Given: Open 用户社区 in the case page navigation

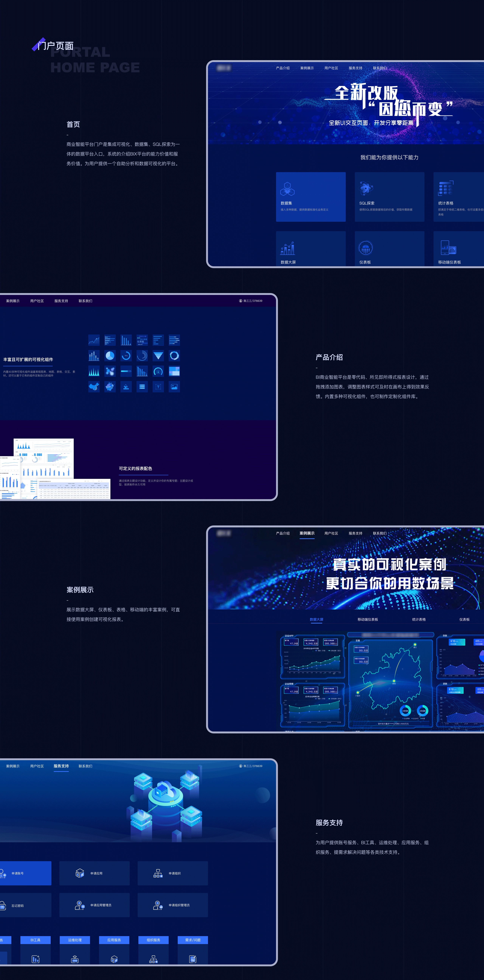Looking at the screenshot, I should point(331,533).
